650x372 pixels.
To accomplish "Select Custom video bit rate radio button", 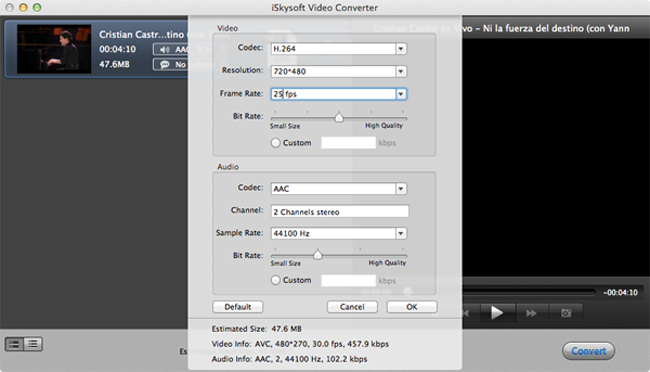I will point(276,143).
